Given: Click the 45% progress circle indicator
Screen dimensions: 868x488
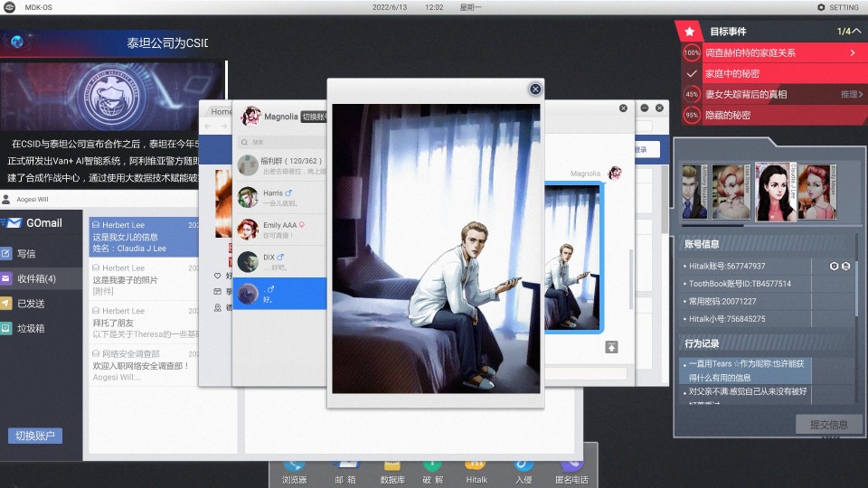Looking at the screenshot, I should tap(692, 95).
